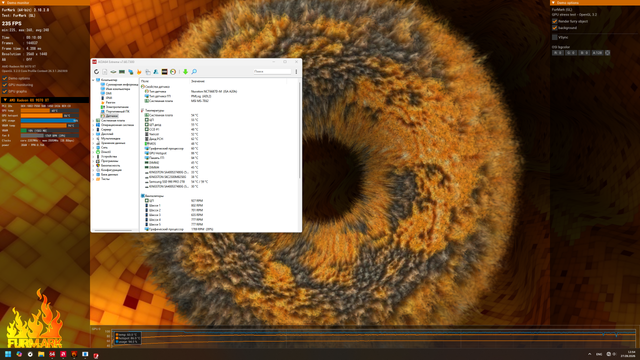This screenshot has width=640, height=360.
Task: Click the OSI bgcolor G value field
Action: coord(571,53)
